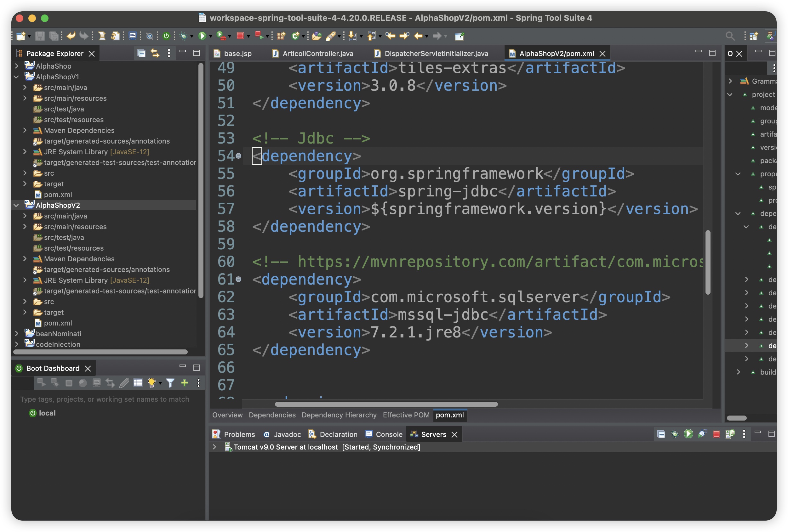Viewport: 788px width, 532px height.
Task: Click the green plus icon in Boot Dashboard
Action: click(185, 383)
